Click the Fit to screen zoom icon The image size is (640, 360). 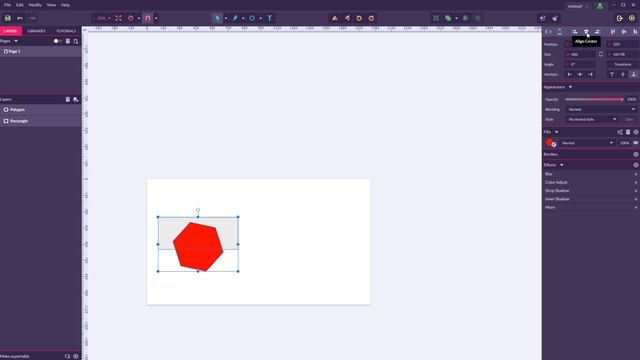118,18
